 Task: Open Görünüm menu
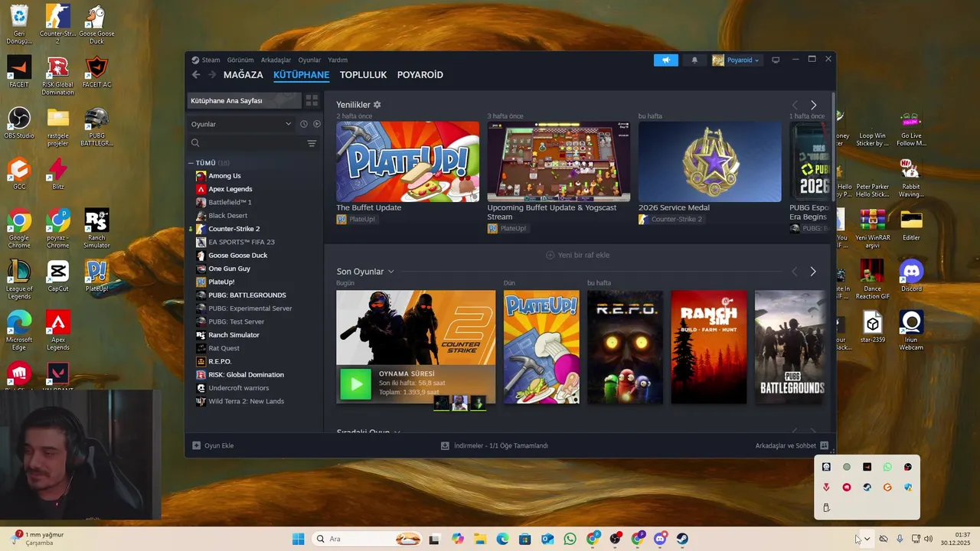[240, 60]
